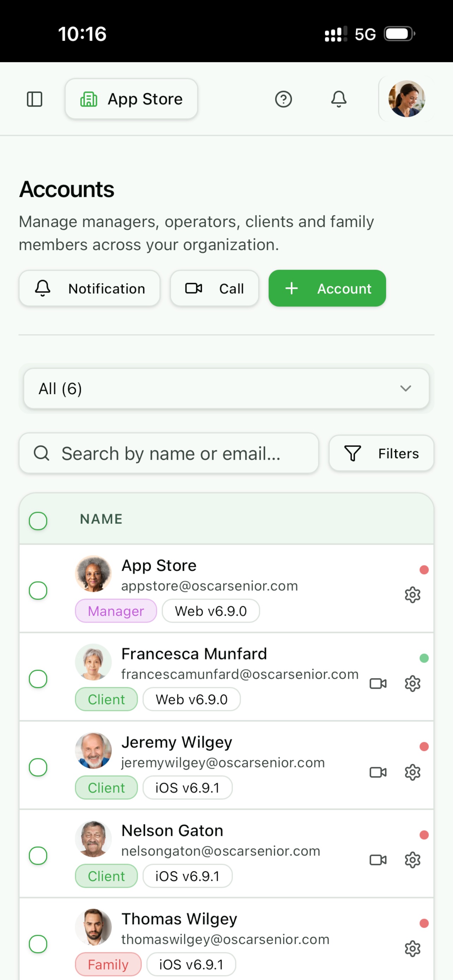Open the help question mark icon
This screenshot has height=980, width=453.
pyautogui.click(x=283, y=99)
